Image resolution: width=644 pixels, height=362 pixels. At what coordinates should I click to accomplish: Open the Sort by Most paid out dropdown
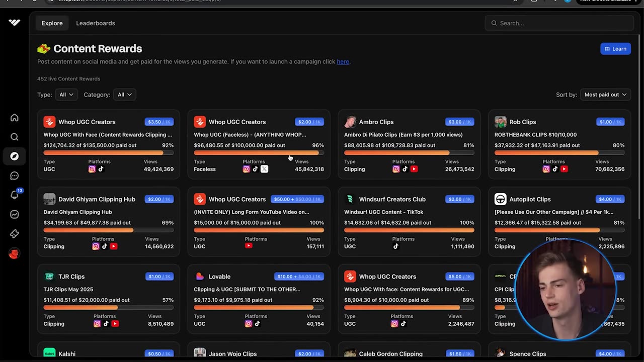[x=605, y=95]
